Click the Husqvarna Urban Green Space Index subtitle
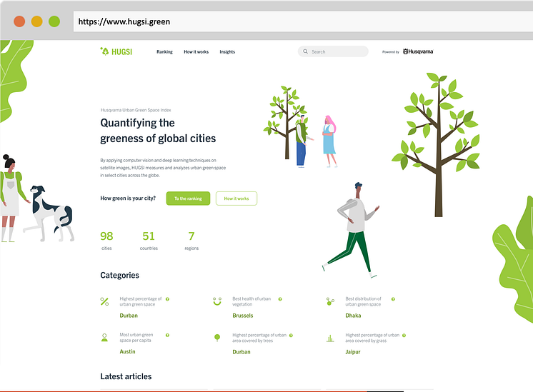Viewport: 533px width, 392px height. 136,110
